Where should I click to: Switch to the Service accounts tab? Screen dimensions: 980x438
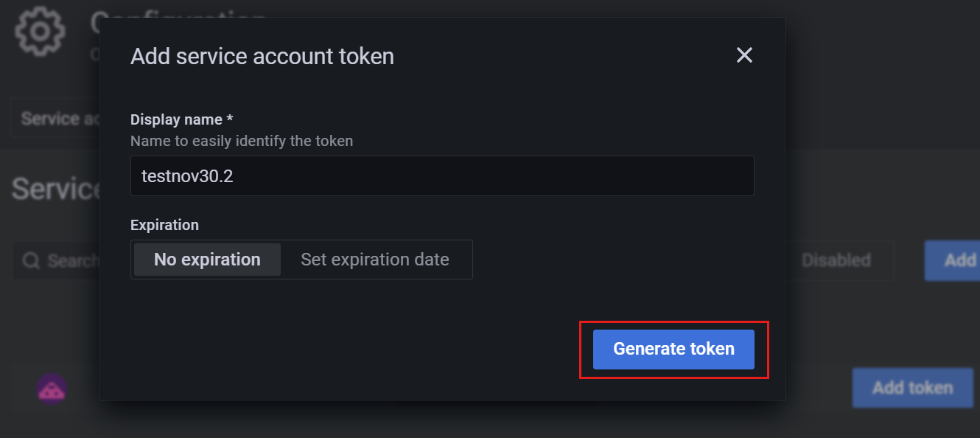tap(59, 119)
